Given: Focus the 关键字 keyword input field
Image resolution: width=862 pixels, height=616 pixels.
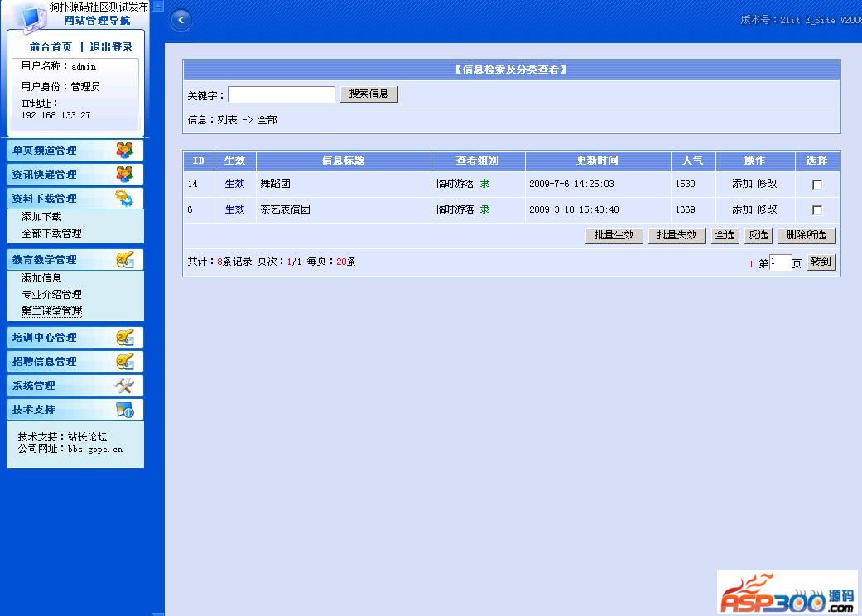Looking at the screenshot, I should (282, 94).
